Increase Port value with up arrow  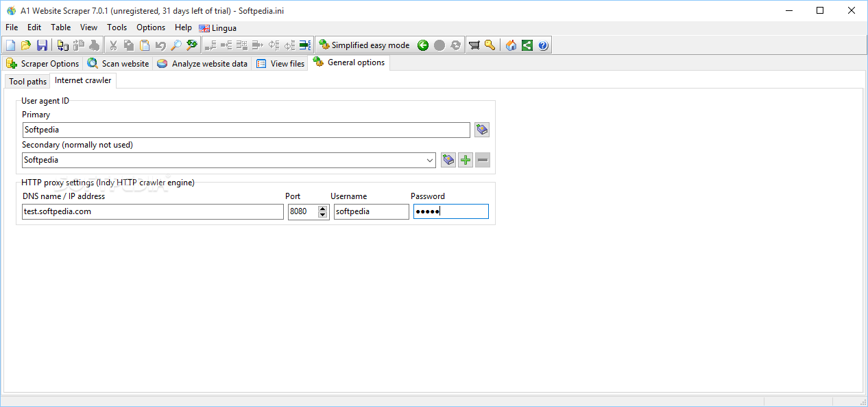tap(323, 209)
